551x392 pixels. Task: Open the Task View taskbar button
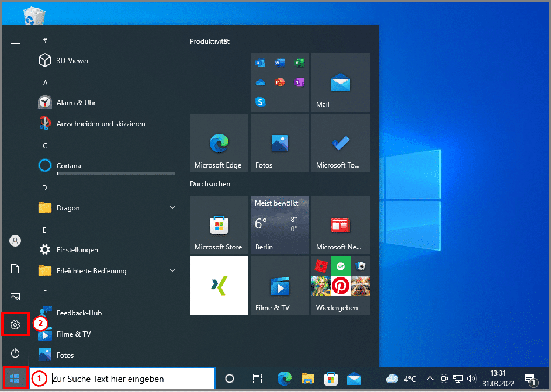click(257, 379)
